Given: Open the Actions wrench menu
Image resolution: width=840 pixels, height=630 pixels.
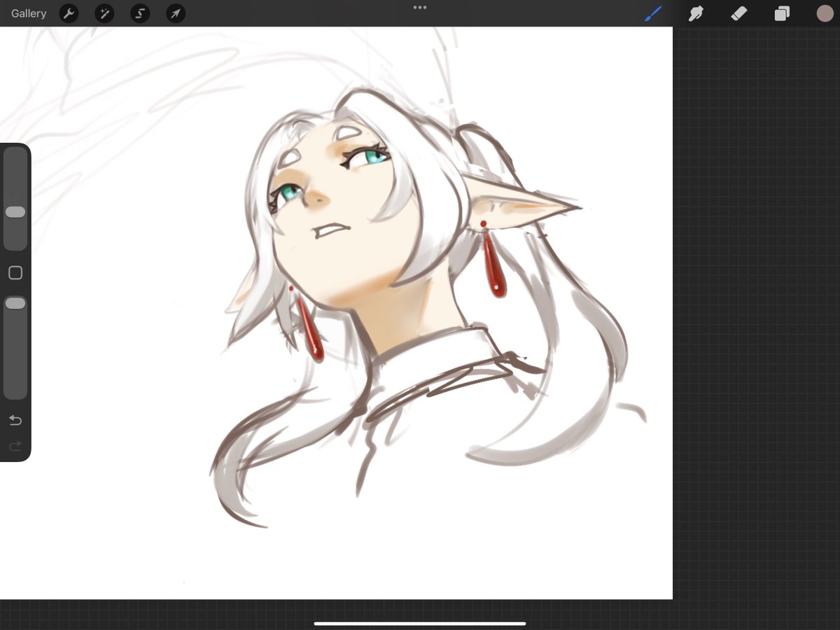Looking at the screenshot, I should coord(69,13).
